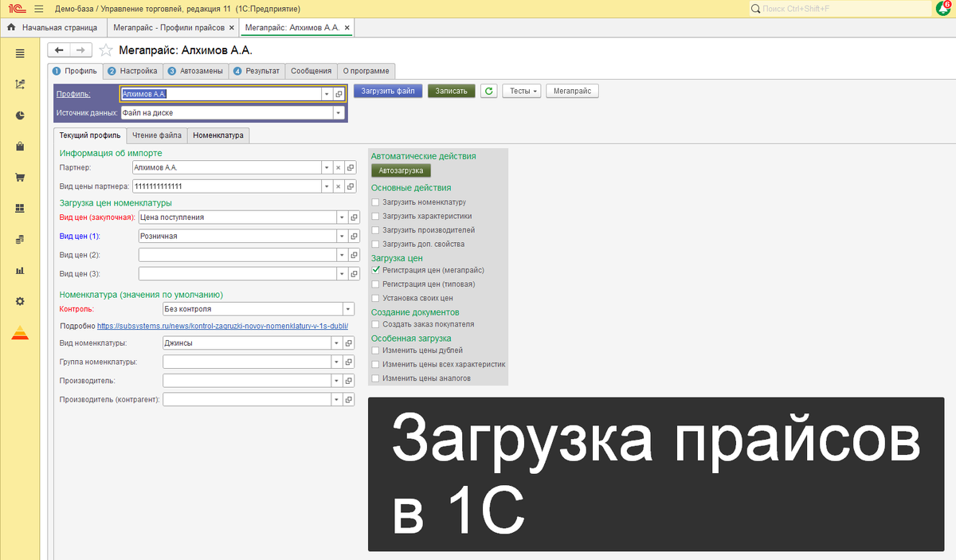Go back with the left arrow button
The height and width of the screenshot is (560, 956).
pos(59,49)
